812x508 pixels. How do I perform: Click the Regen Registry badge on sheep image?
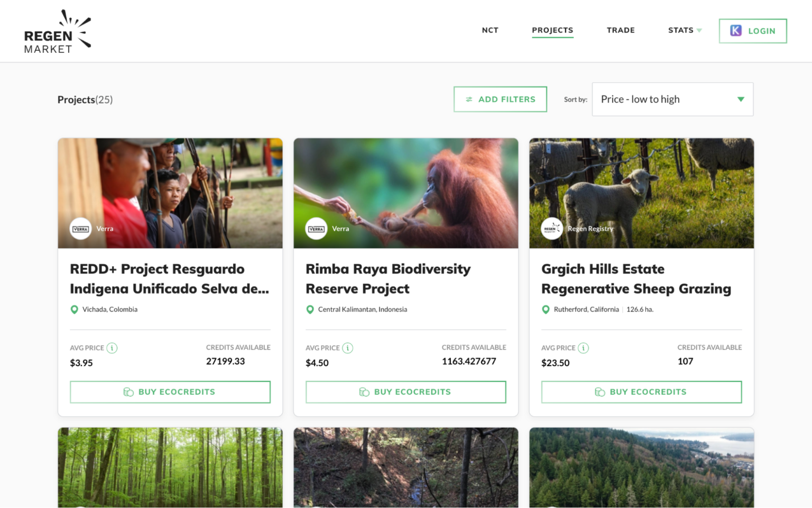pos(552,229)
